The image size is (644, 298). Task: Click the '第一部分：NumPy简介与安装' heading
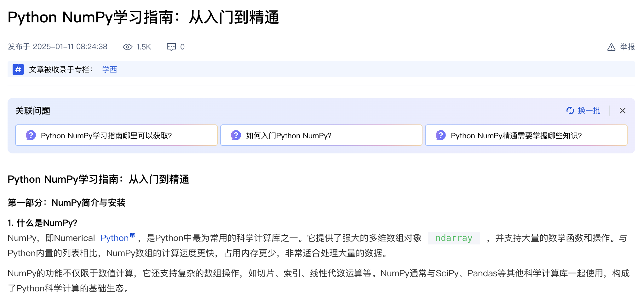click(66, 203)
